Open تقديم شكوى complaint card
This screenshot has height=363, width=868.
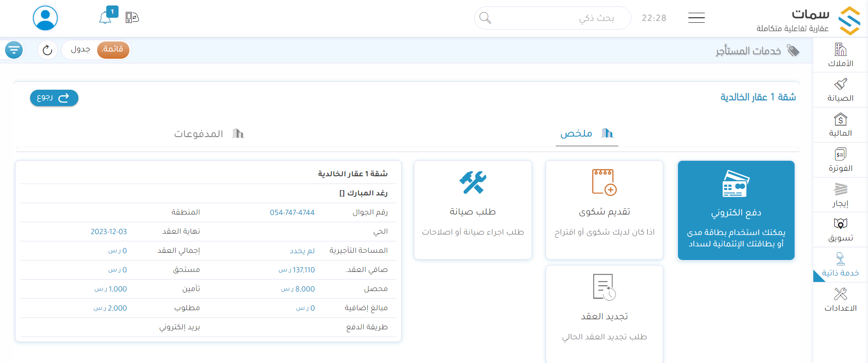point(604,210)
